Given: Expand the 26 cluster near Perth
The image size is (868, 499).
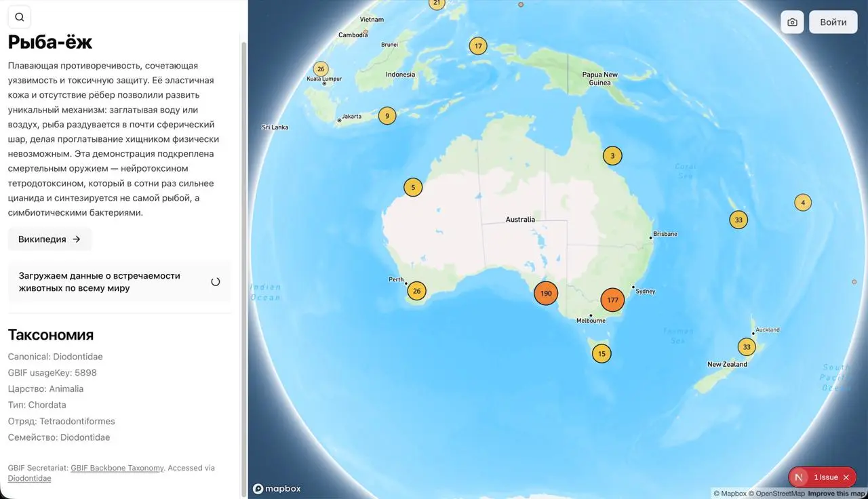Looking at the screenshot, I should [x=416, y=291].
